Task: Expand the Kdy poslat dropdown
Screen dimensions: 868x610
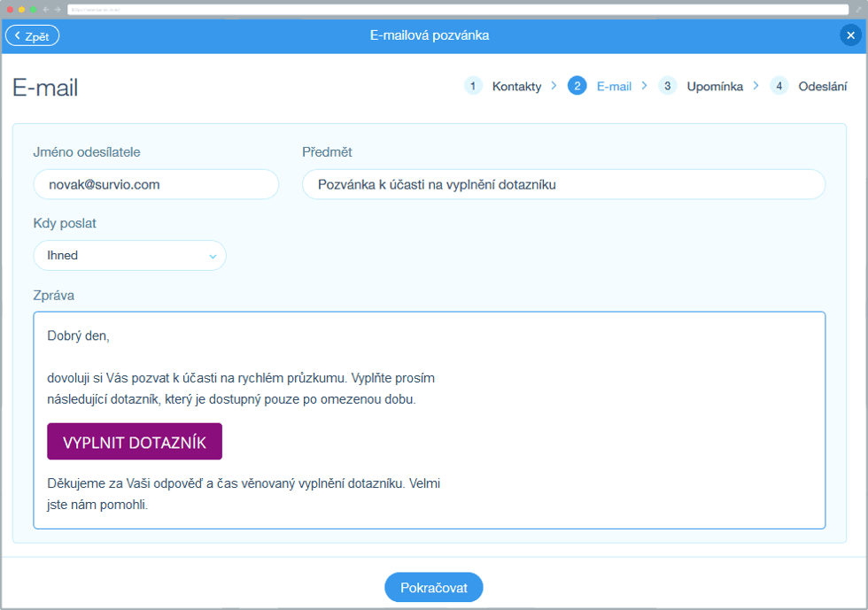Action: click(129, 255)
